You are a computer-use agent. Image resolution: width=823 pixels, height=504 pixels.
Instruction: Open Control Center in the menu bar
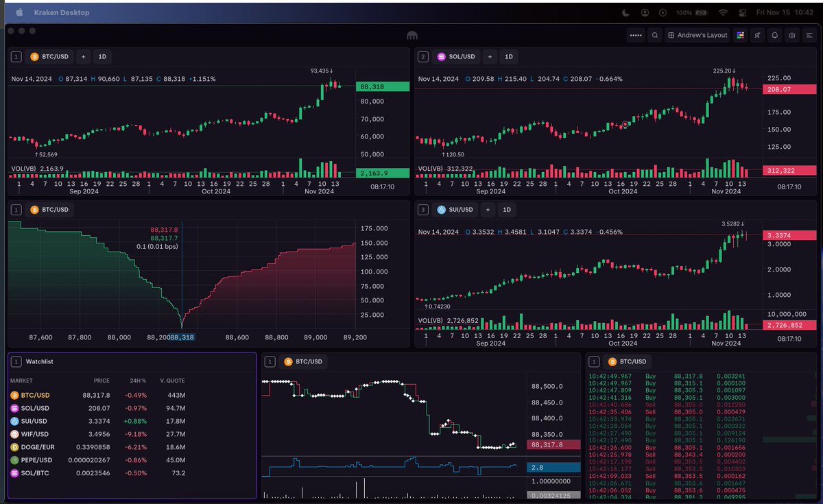point(742,12)
